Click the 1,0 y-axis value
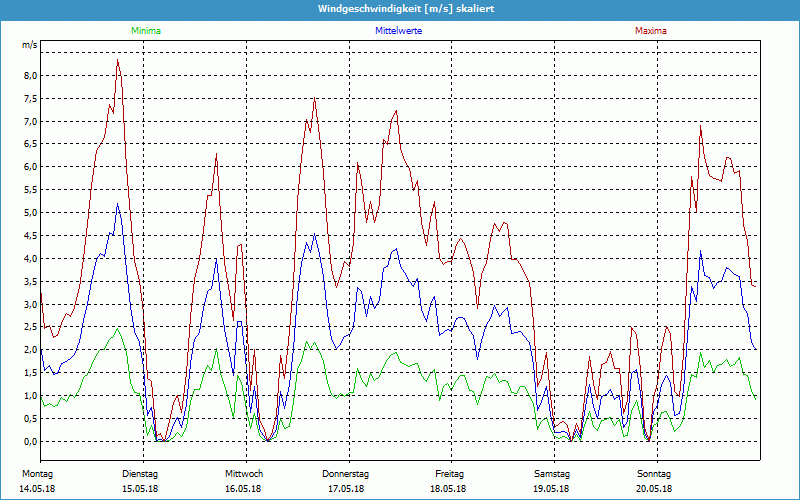The height and width of the screenshot is (500, 800). [x=31, y=396]
